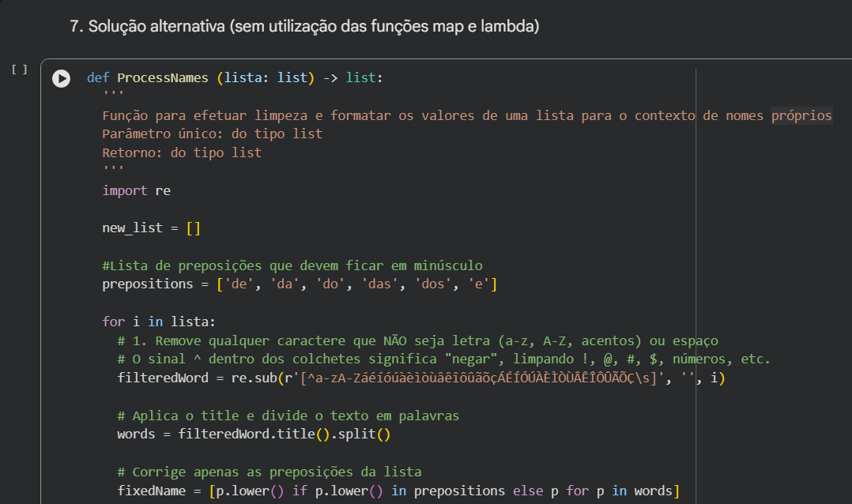The image size is (852, 504).
Task: Click the 'new_list = []' line
Action: (x=152, y=228)
